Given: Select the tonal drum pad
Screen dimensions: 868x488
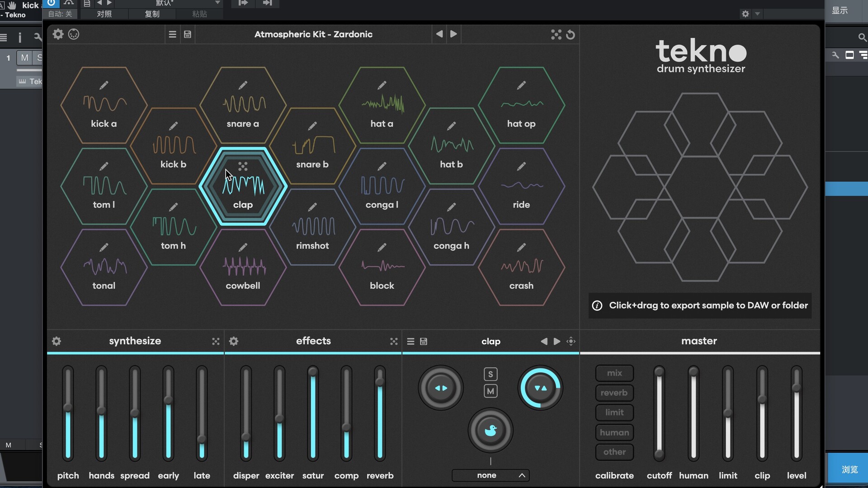Looking at the screenshot, I should (x=104, y=267).
